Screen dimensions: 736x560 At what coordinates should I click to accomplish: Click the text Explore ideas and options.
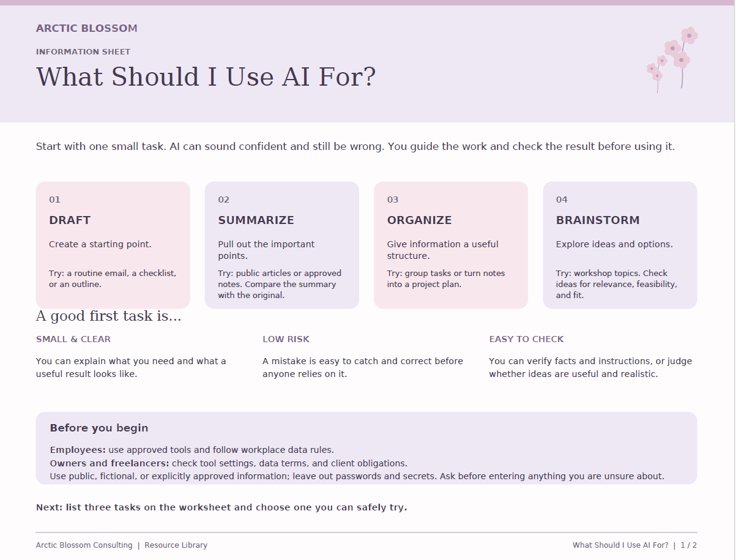(x=614, y=244)
